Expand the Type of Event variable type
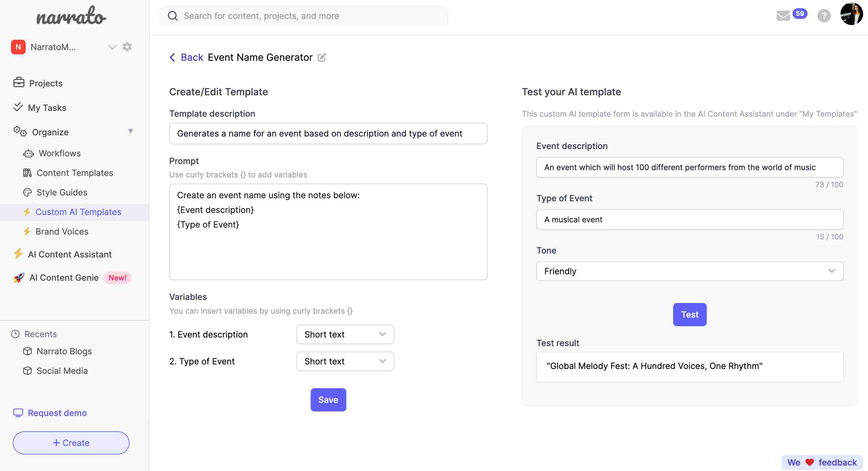 point(383,361)
